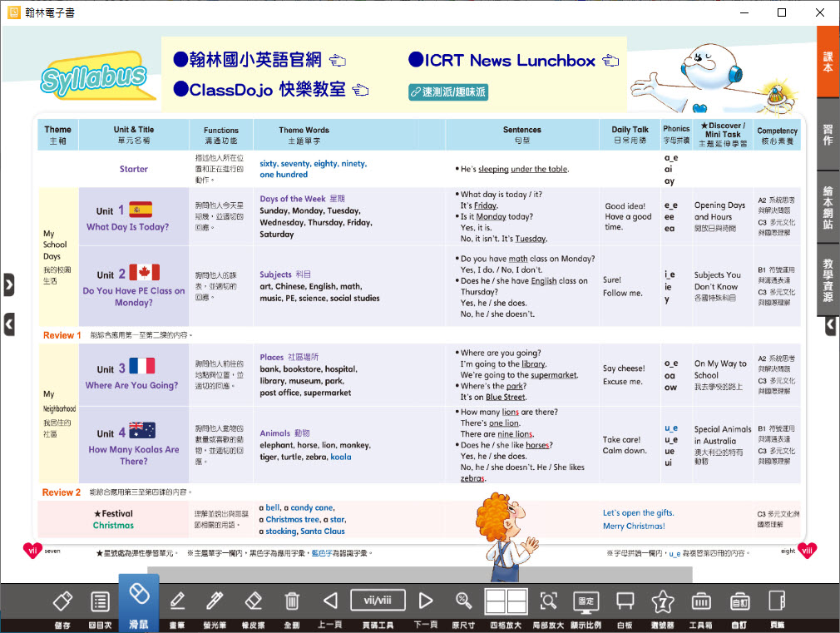Select the mouse pointer tool (滑鼠)
840x633 pixels.
(139, 596)
